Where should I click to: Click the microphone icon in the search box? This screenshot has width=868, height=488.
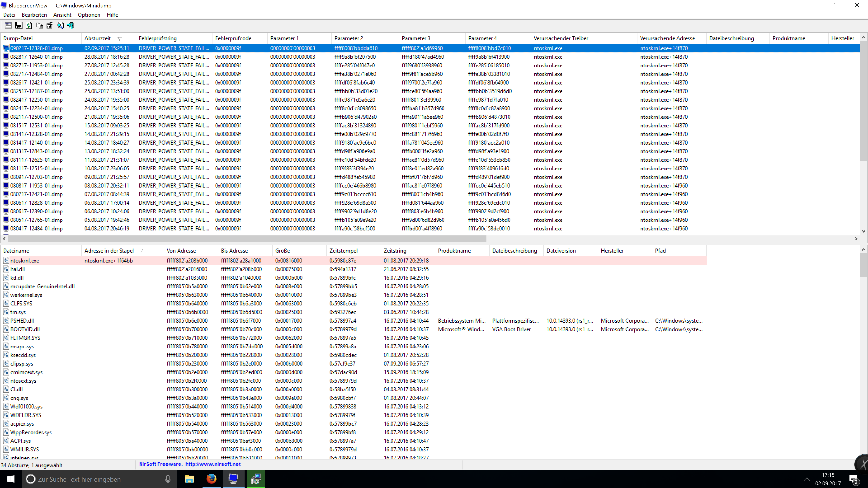pyautogui.click(x=168, y=479)
